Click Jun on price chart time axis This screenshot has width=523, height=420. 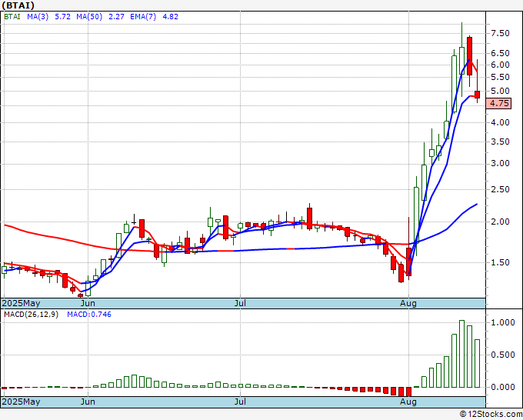[88, 303]
